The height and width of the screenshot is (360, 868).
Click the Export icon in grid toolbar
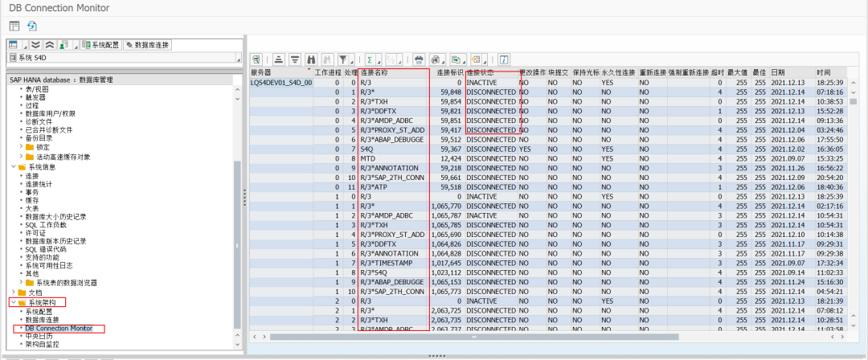(457, 59)
